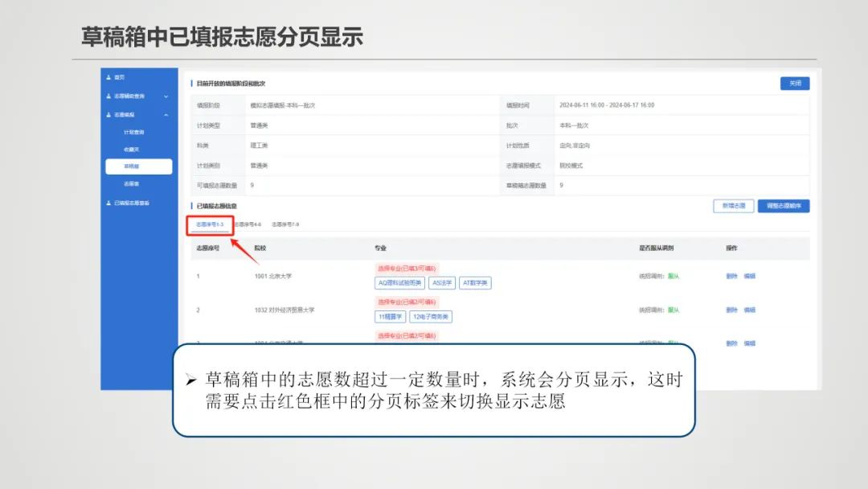Click the person icon beside 志愿辅助查询
The width and height of the screenshot is (868, 489).
pos(107,96)
